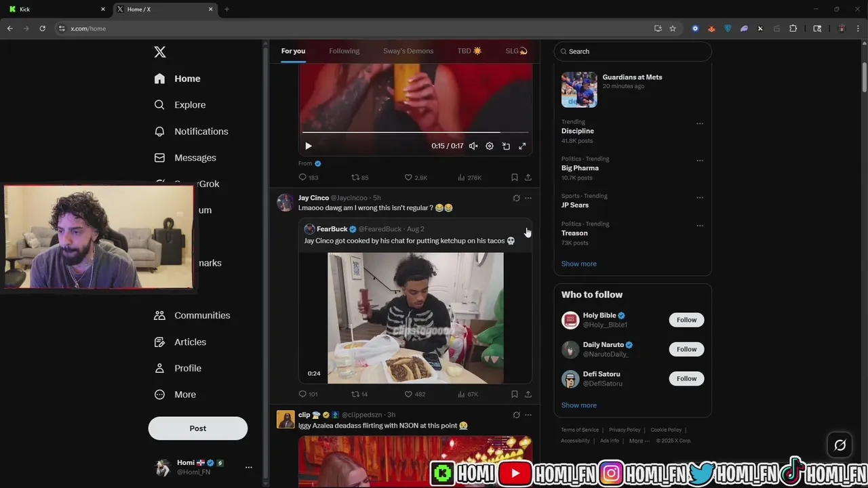Open Notifications in the sidebar

pos(191,131)
